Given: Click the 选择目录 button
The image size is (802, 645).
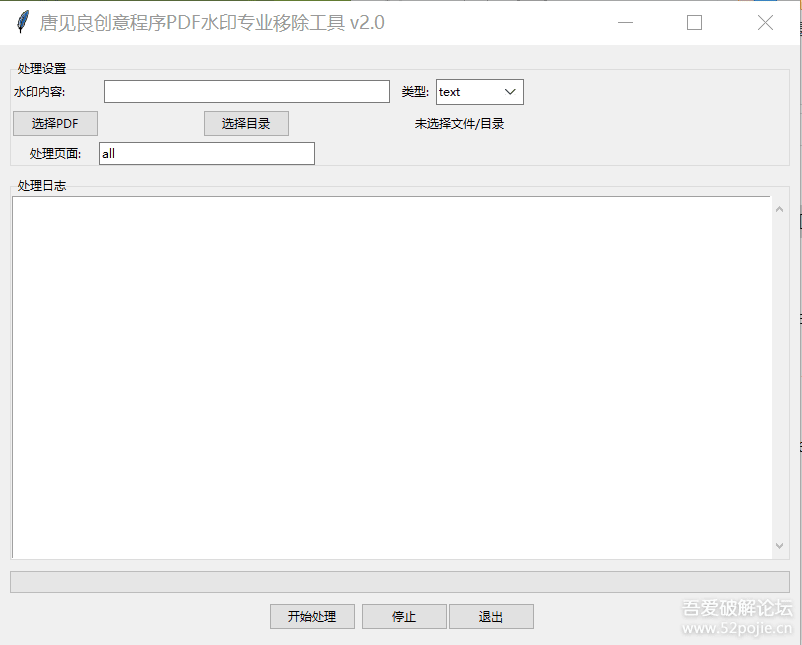Looking at the screenshot, I should (x=245, y=123).
